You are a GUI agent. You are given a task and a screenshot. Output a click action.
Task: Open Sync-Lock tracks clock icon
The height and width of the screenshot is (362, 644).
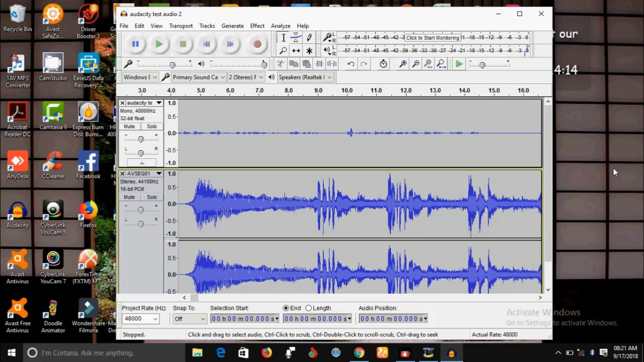click(x=383, y=64)
